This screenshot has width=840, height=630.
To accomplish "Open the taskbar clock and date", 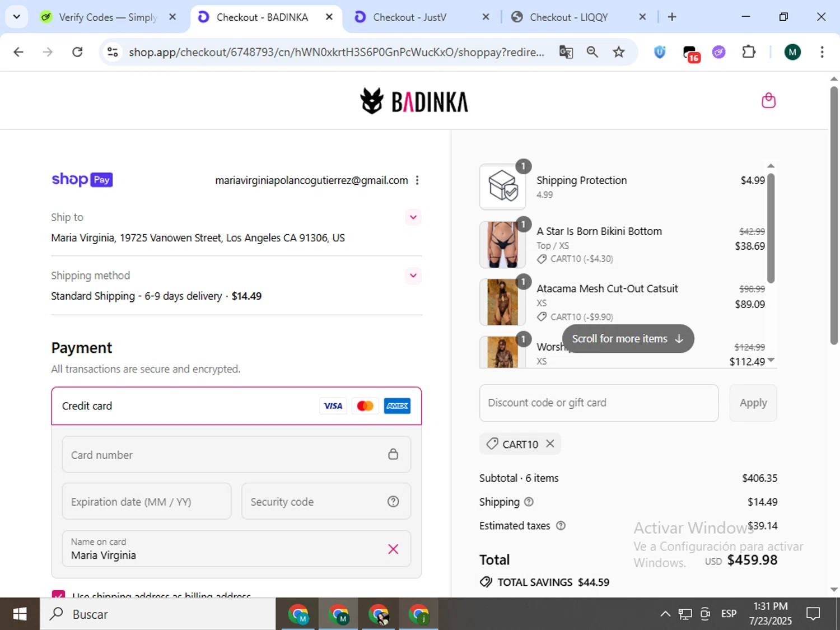I will (x=771, y=614).
